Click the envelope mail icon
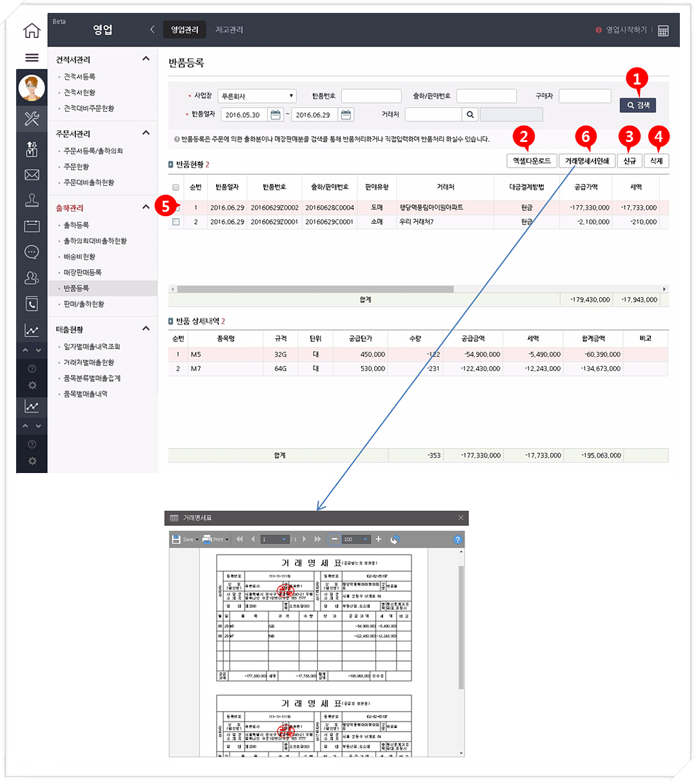Screen dimensions: 696x784 point(32,175)
